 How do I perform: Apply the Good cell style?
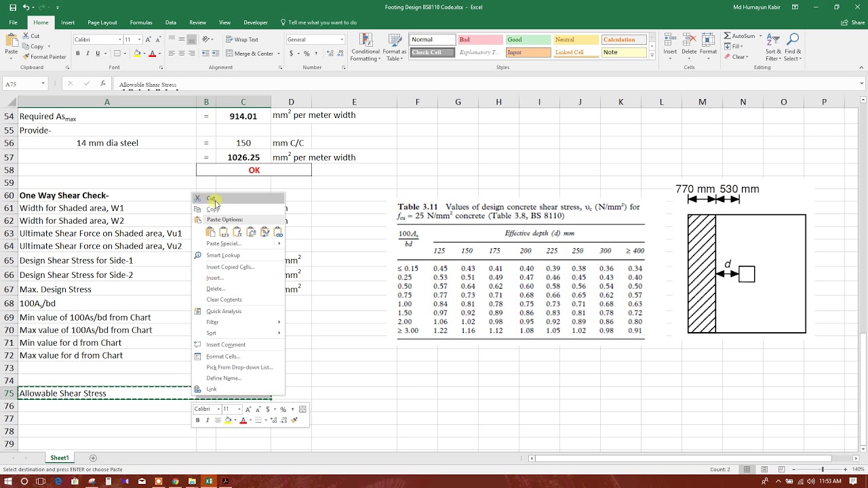pos(528,39)
